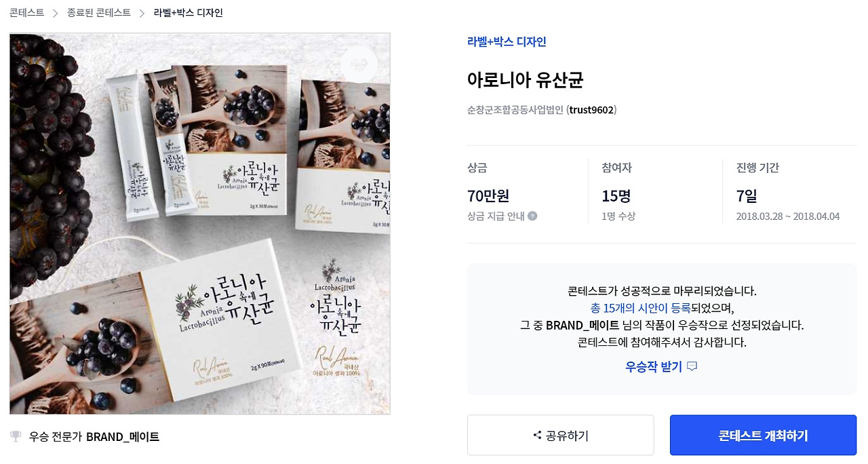The width and height of the screenshot is (868, 464).
Task: View the 상금 지급 안내 info text
Action: click(x=496, y=216)
